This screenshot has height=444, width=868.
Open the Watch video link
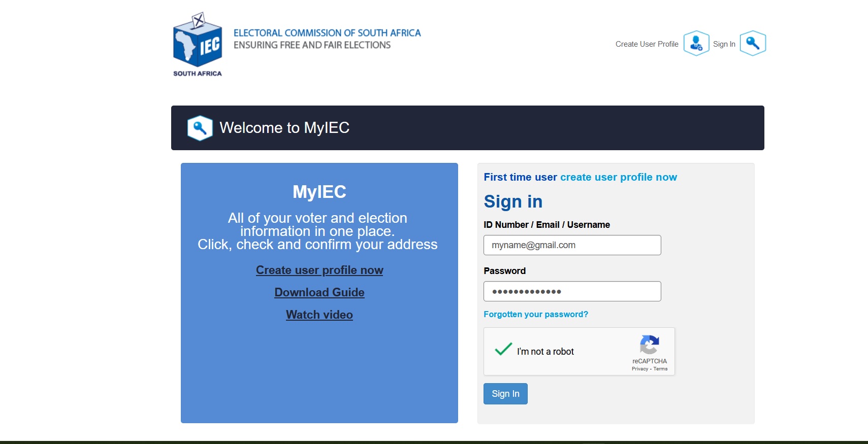(319, 315)
